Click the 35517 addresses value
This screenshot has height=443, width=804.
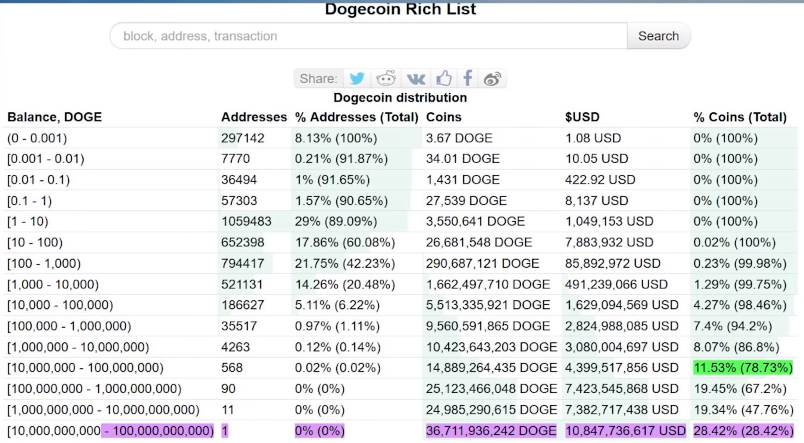239,326
